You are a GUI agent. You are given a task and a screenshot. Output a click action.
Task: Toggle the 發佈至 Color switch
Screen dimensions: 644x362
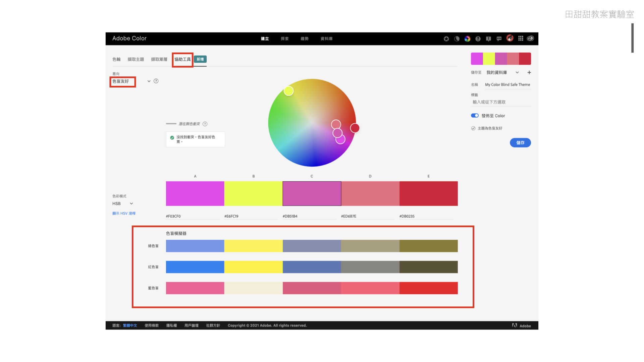click(x=475, y=116)
